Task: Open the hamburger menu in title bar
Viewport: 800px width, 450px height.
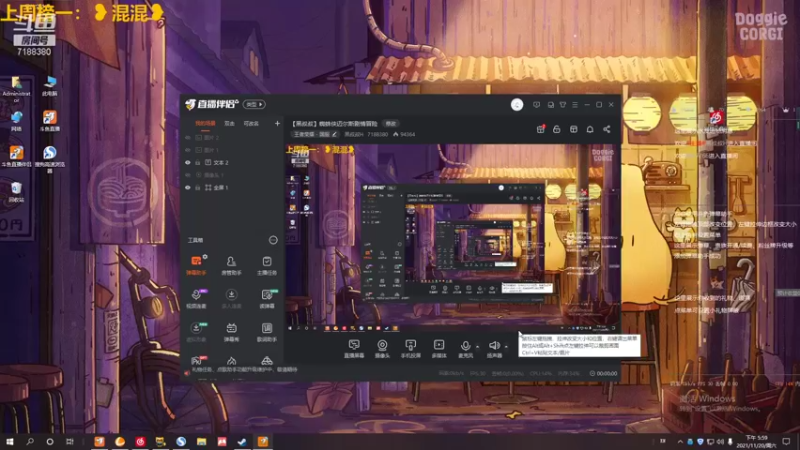Action: point(575,105)
